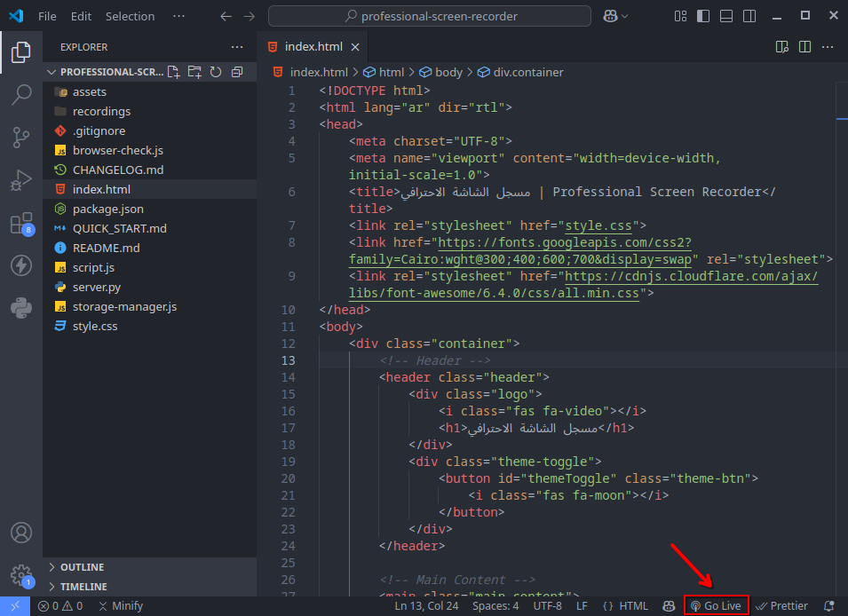The image size is (848, 616).
Task: Change encoding UTF-8 in status bar
Action: coord(547,605)
